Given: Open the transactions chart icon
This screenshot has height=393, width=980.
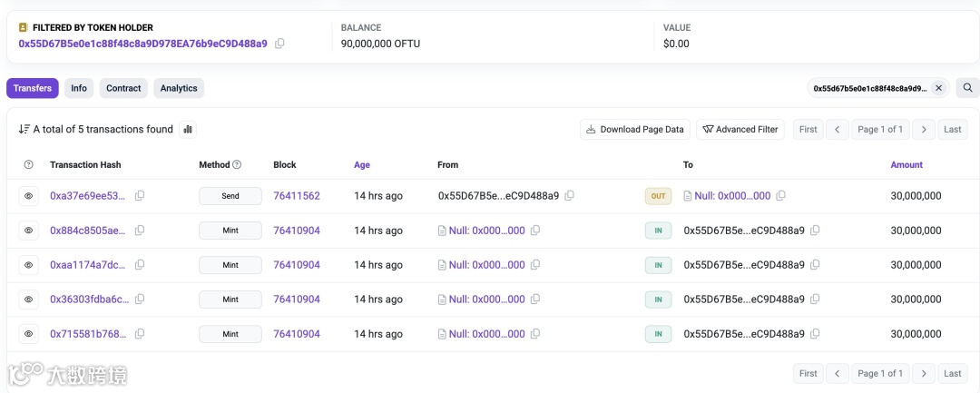Looking at the screenshot, I should (x=188, y=129).
